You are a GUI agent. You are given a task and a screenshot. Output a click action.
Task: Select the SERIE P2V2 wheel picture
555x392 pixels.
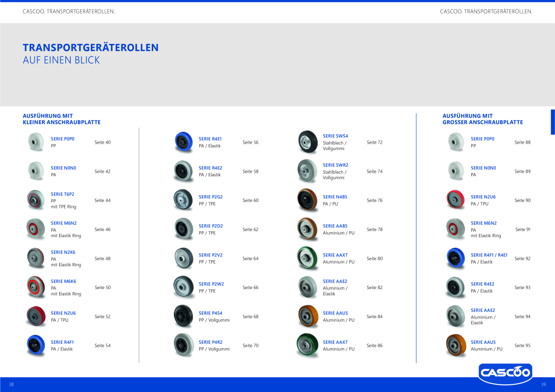(x=184, y=258)
